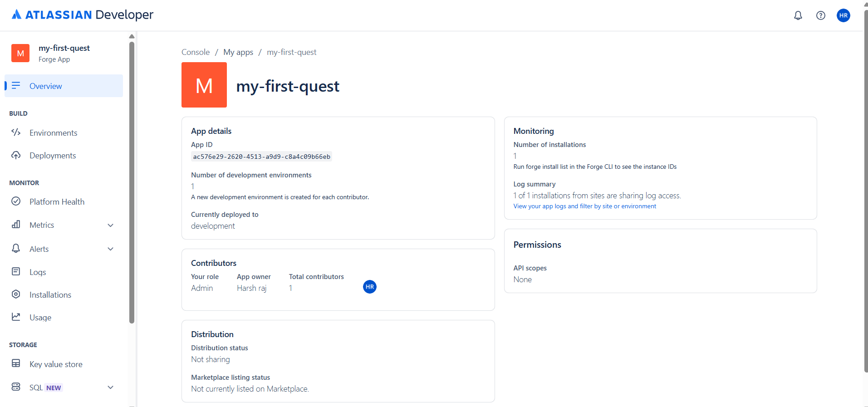Image resolution: width=868 pixels, height=407 pixels.
Task: Click 'Not currently listed on Marketplace.' text
Action: (x=250, y=389)
